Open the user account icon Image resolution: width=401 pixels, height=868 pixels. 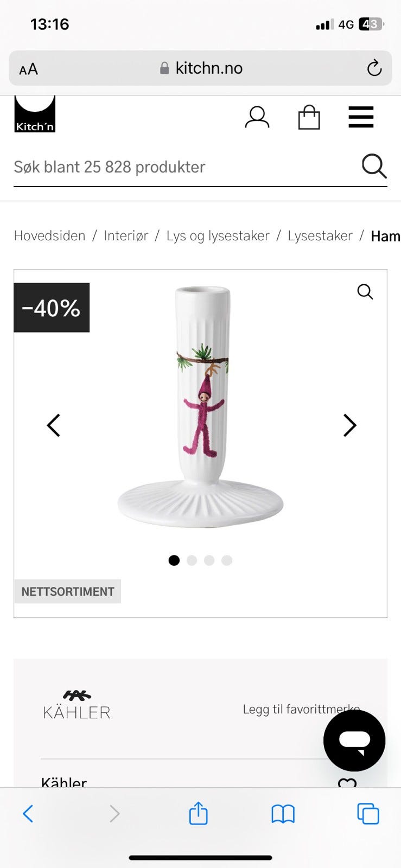[x=257, y=117]
